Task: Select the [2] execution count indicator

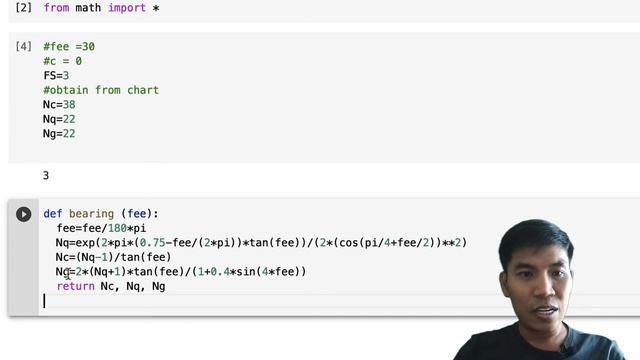Action: 23,8
